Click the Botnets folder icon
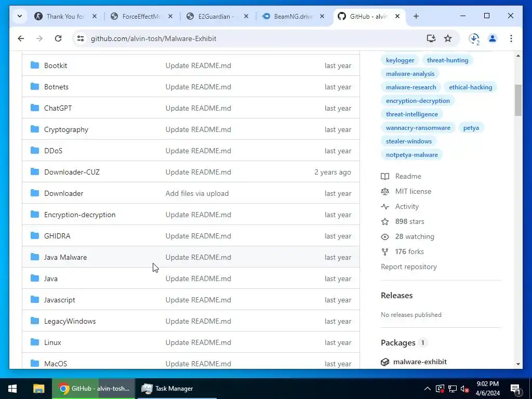 tap(35, 87)
